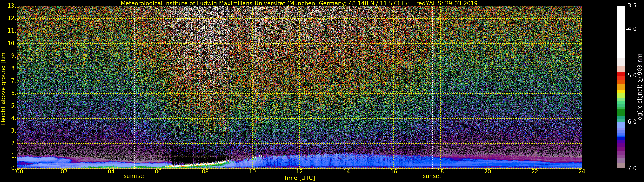Screen dimensions: 644x182
Task: Click the white dotted sunrise line in plot
Action: [134, 87]
